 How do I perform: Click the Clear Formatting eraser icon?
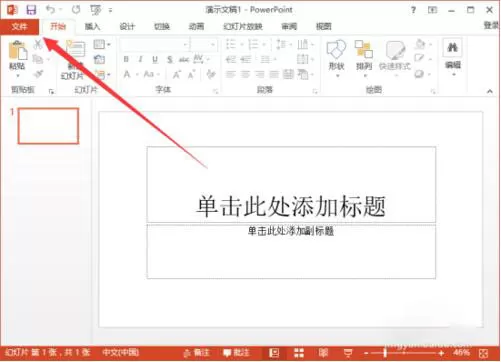point(211,74)
